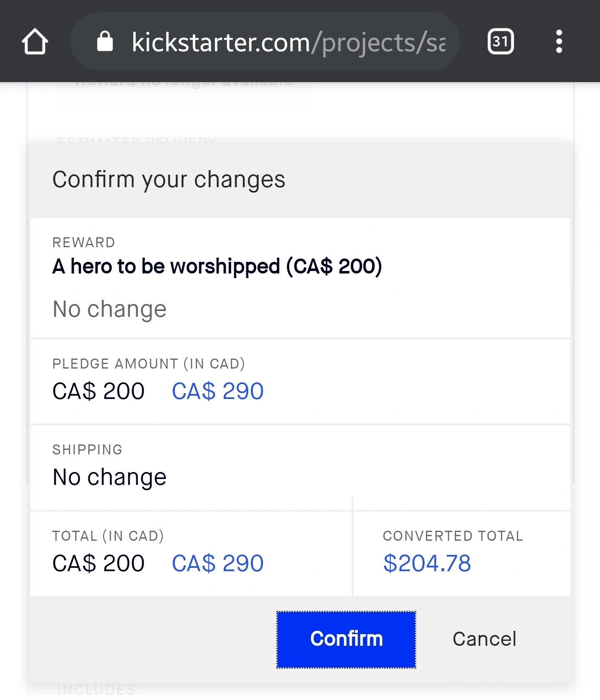Tap the browser home icon
Screen dimensions: 600x700
(35, 42)
